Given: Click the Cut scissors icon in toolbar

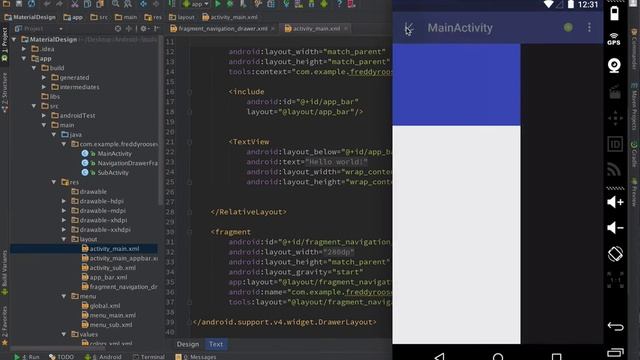Looking at the screenshot, I should [x=75, y=4].
